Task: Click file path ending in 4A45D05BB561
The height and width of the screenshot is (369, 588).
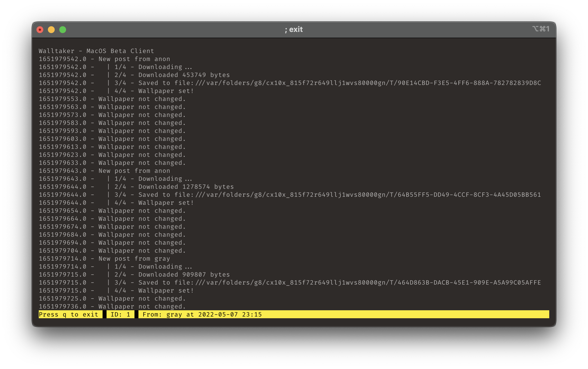Action: point(367,195)
